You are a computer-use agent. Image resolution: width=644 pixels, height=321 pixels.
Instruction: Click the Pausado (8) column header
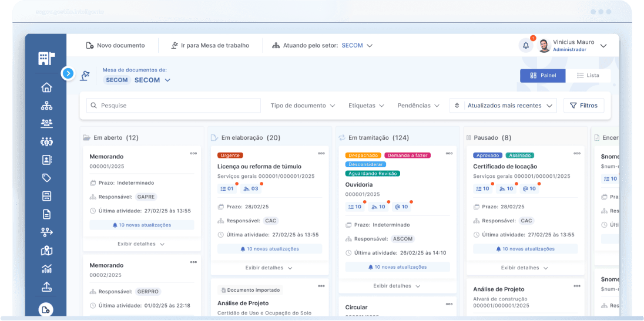click(489, 138)
